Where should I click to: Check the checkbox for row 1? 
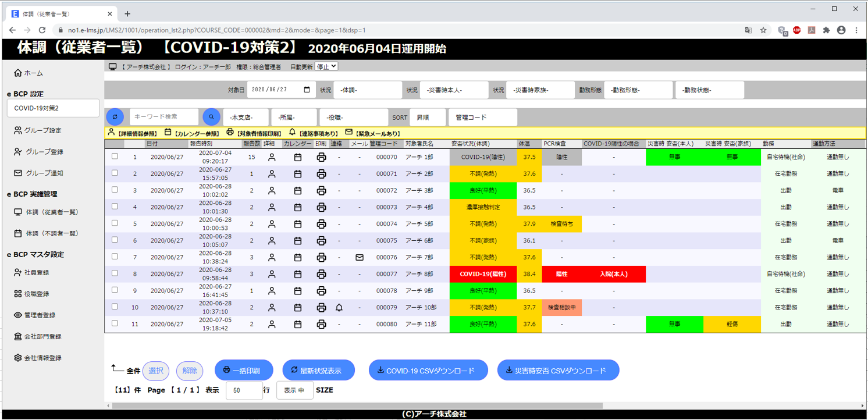(x=115, y=156)
